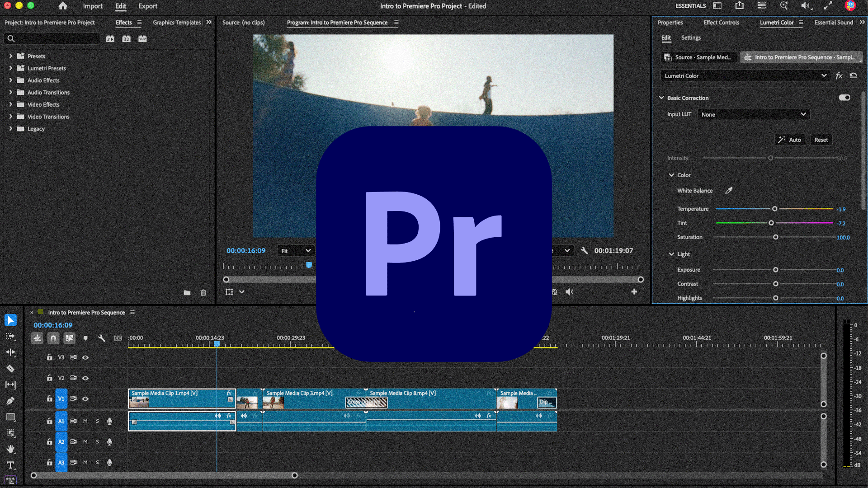Select the Ripple Edit tool
Image resolution: width=868 pixels, height=488 pixels.
pyautogui.click(x=10, y=352)
